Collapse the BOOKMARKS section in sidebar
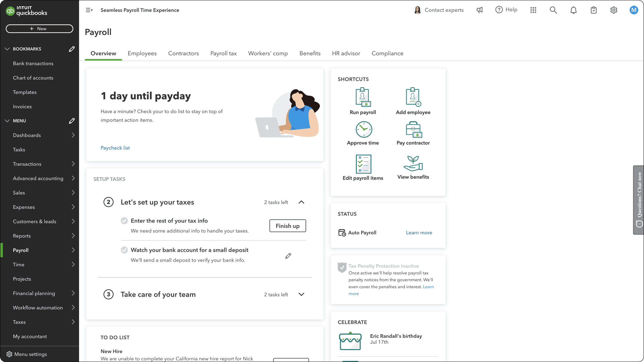 pos(7,49)
